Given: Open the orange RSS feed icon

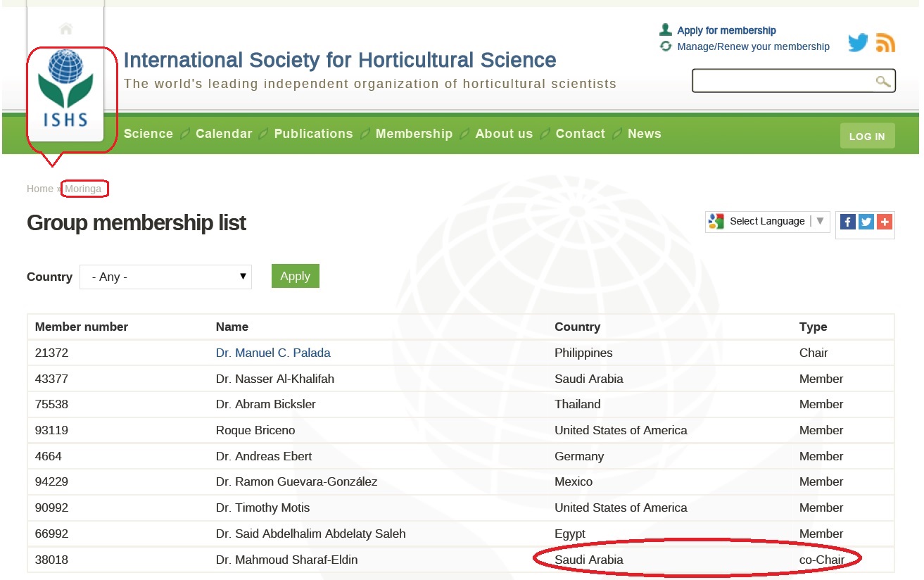Looking at the screenshot, I should click(885, 43).
